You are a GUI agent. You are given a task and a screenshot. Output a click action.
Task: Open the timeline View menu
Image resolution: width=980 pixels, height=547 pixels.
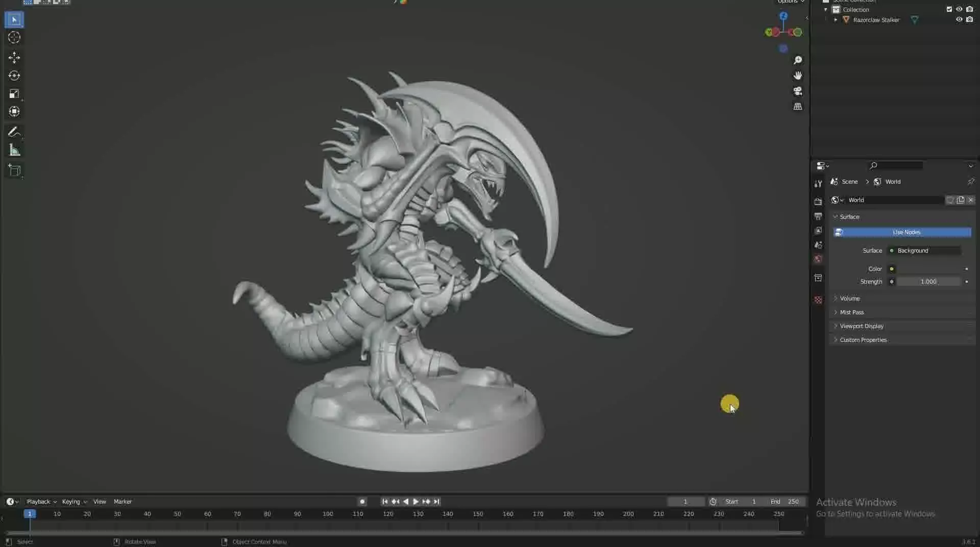tap(100, 502)
